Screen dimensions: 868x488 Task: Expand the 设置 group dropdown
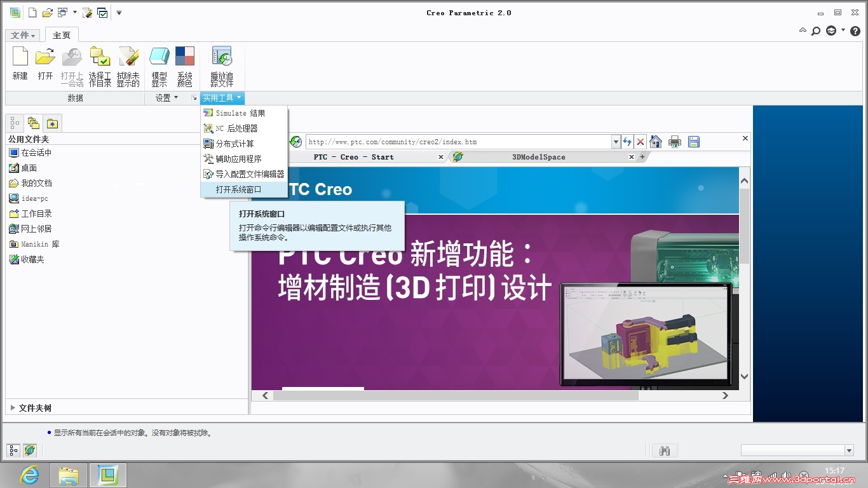pos(167,98)
